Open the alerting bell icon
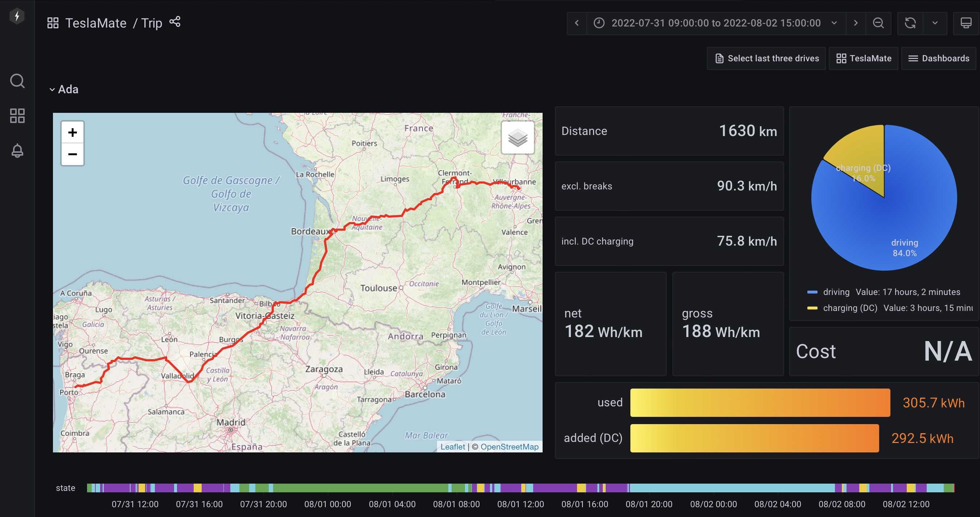Image resolution: width=980 pixels, height=517 pixels. [17, 151]
